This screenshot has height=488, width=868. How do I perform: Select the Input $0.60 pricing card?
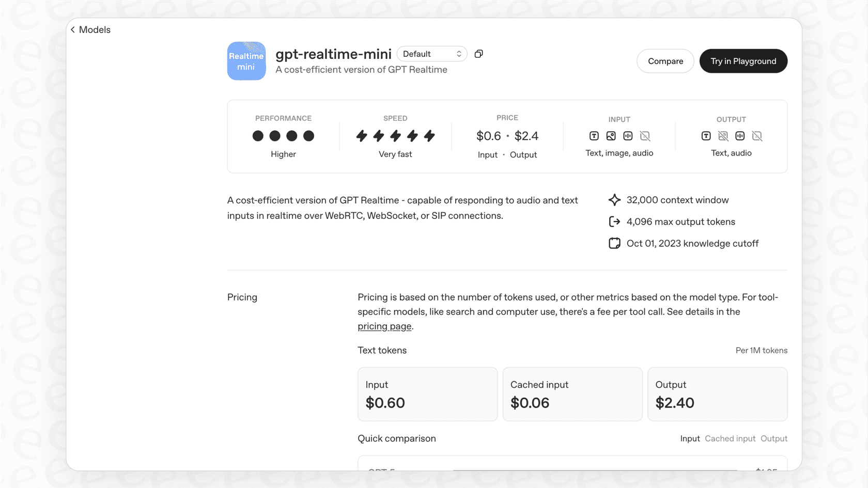[x=427, y=394]
